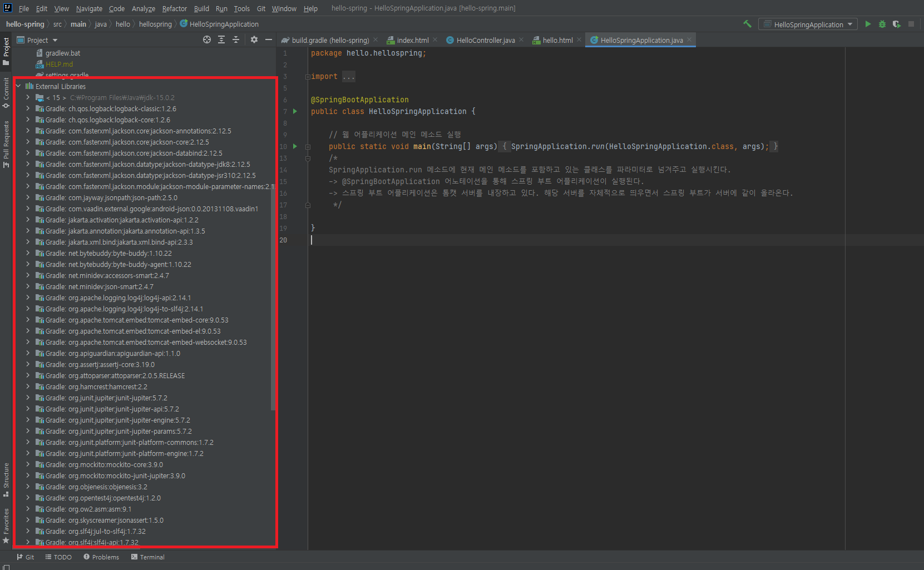Click main in the navigation breadcrumb
Image resolution: width=924 pixels, height=570 pixels.
78,24
